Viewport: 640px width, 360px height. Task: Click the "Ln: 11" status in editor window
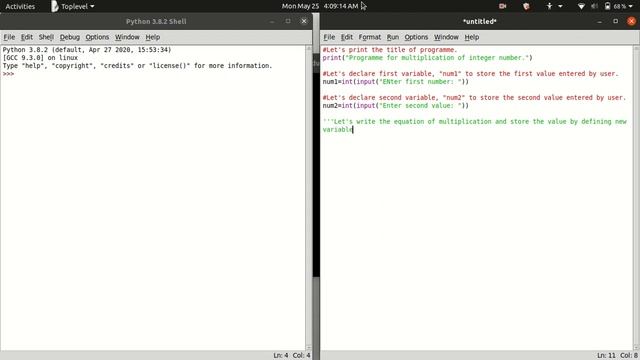[x=606, y=356]
